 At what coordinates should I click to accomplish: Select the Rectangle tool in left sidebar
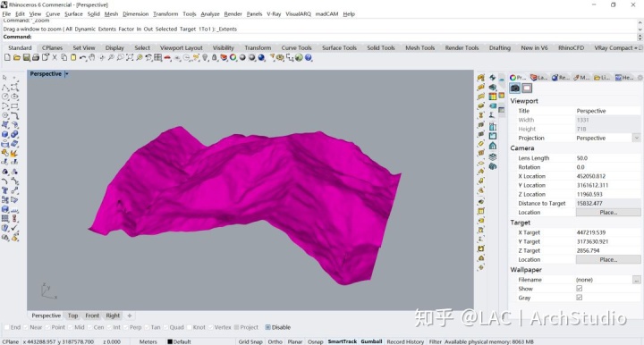point(14,105)
